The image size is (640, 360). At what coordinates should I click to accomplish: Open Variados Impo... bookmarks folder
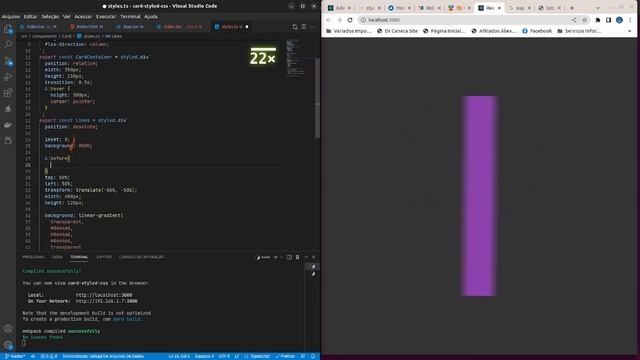(x=349, y=31)
